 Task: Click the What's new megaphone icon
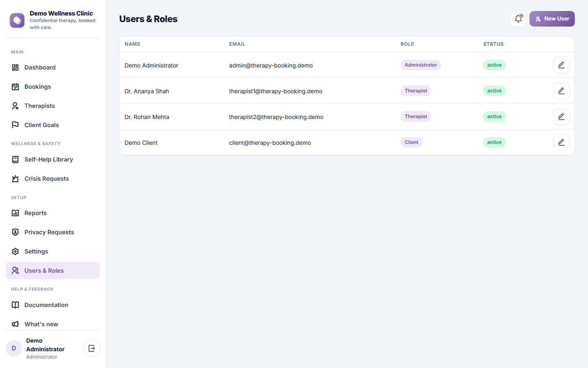[16, 324]
